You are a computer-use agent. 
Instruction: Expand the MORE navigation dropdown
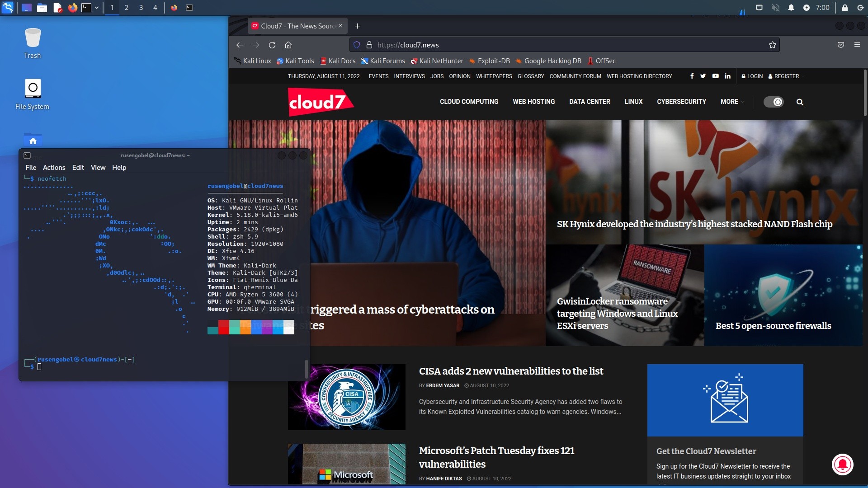[731, 102]
